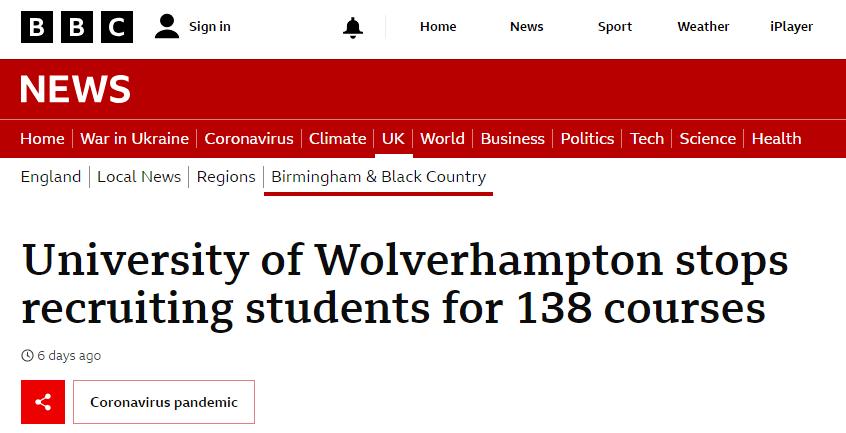Select Birmingham & Black Country region
Screen dimensions: 846x433
coord(378,177)
